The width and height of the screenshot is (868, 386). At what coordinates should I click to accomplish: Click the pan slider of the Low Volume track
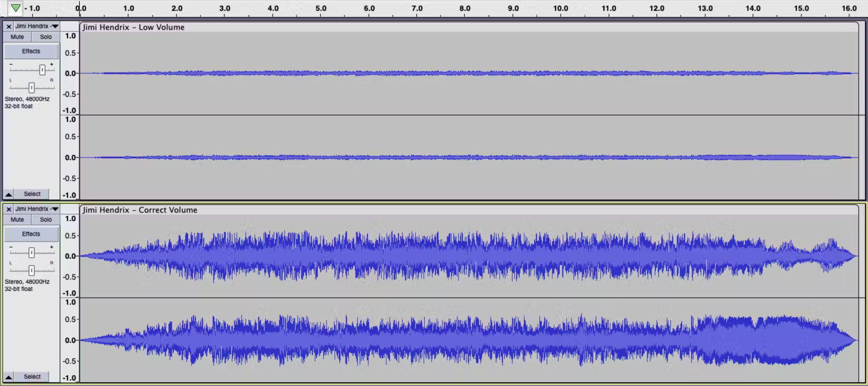[32, 88]
